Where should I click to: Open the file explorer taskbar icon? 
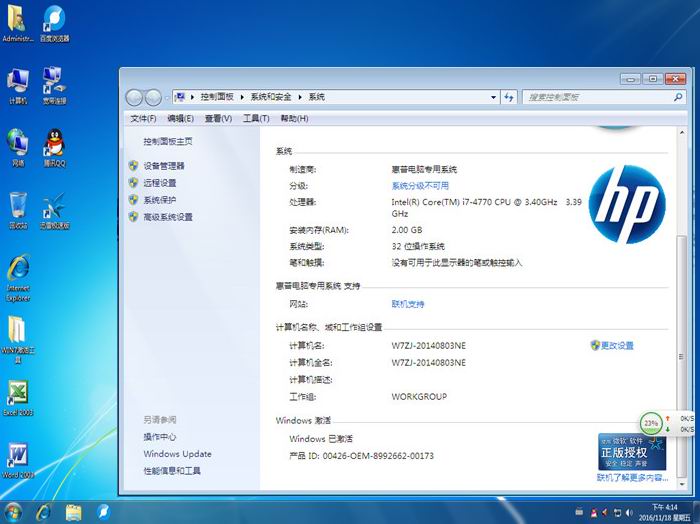point(74,511)
